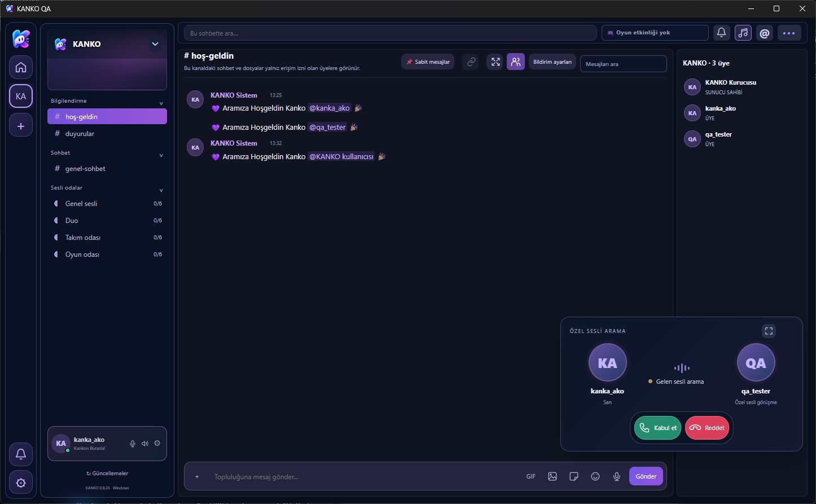Decline the call with Reddet

click(707, 428)
